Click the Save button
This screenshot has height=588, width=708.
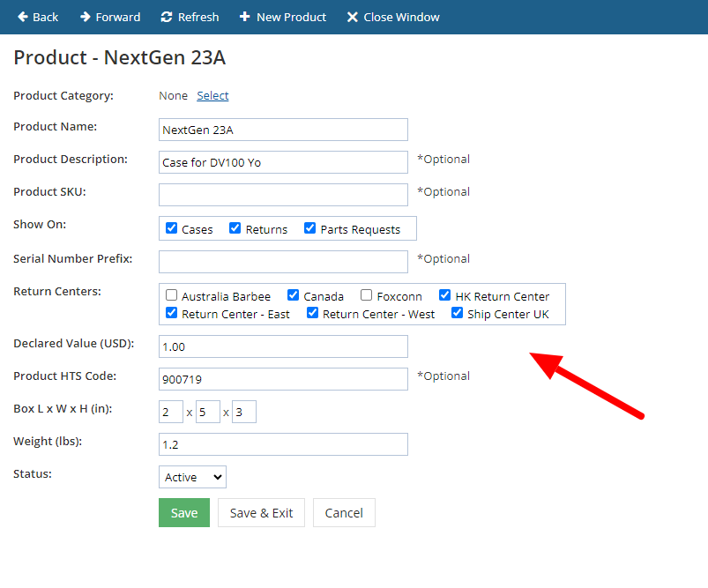coord(183,512)
